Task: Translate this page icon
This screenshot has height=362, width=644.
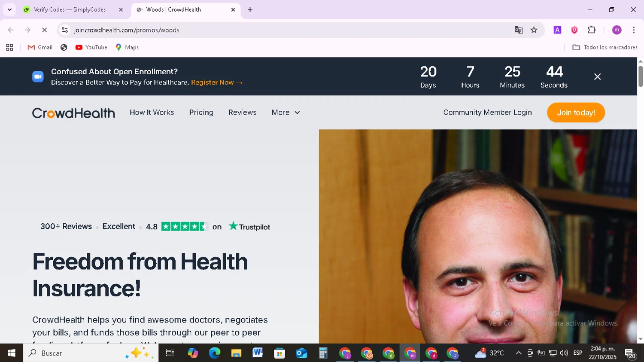Action: [519, 30]
